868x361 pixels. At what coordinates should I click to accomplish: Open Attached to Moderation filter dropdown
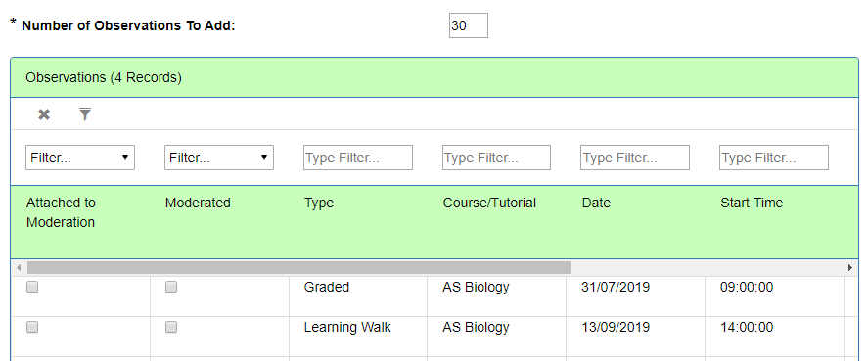click(80, 158)
